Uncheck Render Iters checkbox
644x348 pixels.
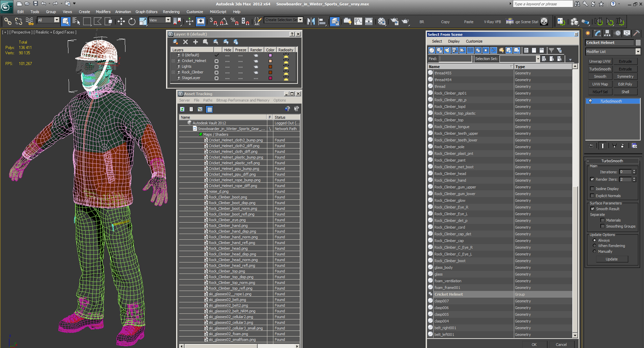point(592,179)
